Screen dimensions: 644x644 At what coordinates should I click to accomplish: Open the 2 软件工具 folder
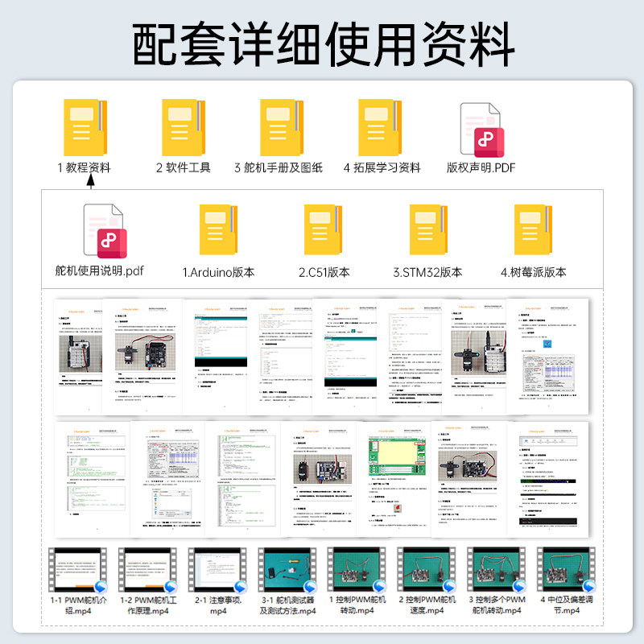184,127
